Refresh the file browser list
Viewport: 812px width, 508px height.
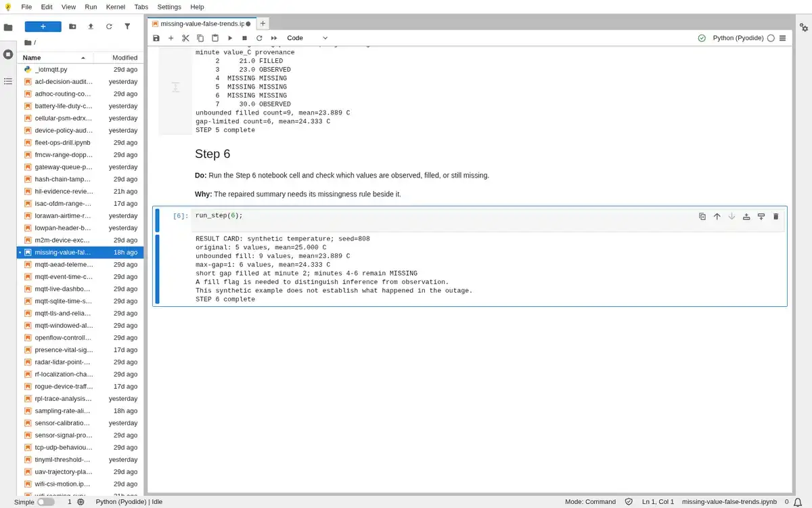(109, 26)
